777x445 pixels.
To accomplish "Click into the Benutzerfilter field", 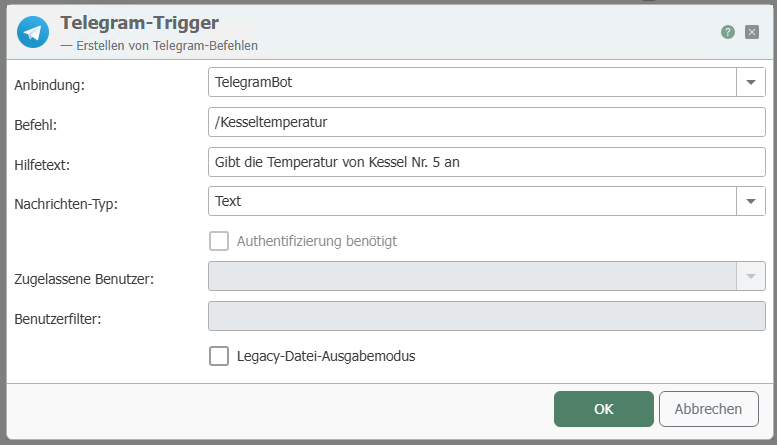I will [x=486, y=316].
